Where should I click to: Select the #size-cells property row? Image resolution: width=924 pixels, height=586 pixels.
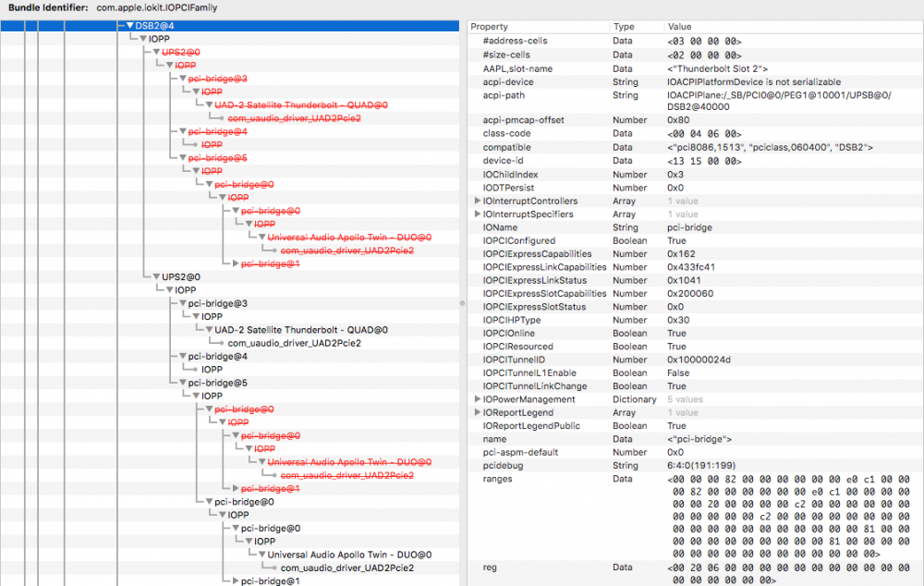point(696,55)
